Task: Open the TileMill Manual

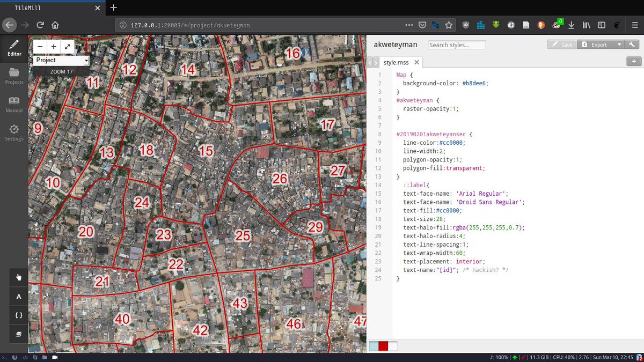Action: pos(14,105)
